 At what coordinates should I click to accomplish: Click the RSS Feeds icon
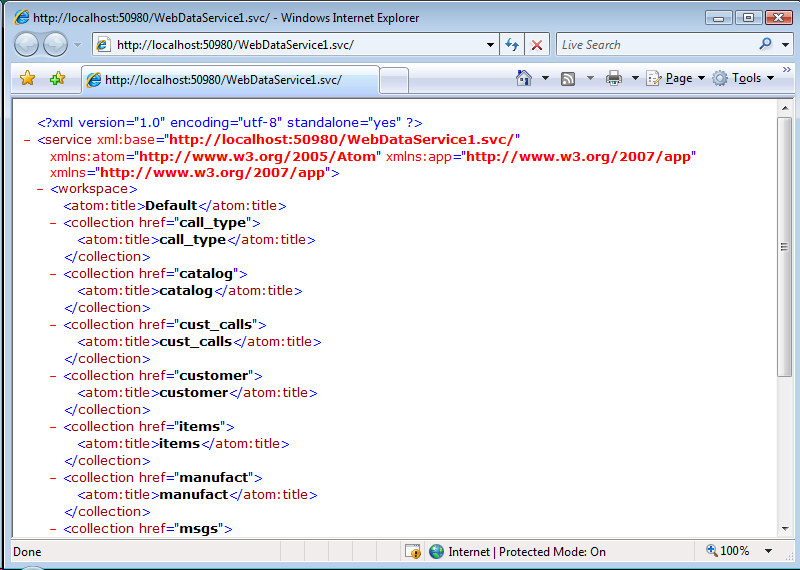coord(568,78)
